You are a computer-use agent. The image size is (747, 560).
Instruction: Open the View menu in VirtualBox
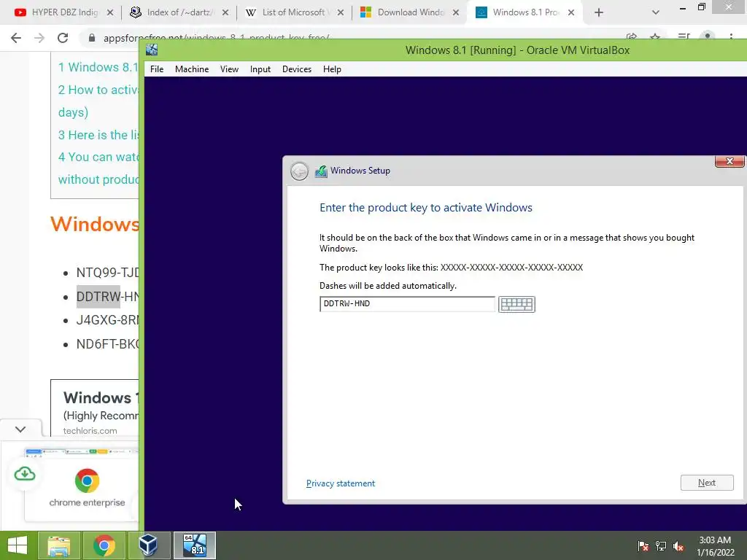(229, 69)
